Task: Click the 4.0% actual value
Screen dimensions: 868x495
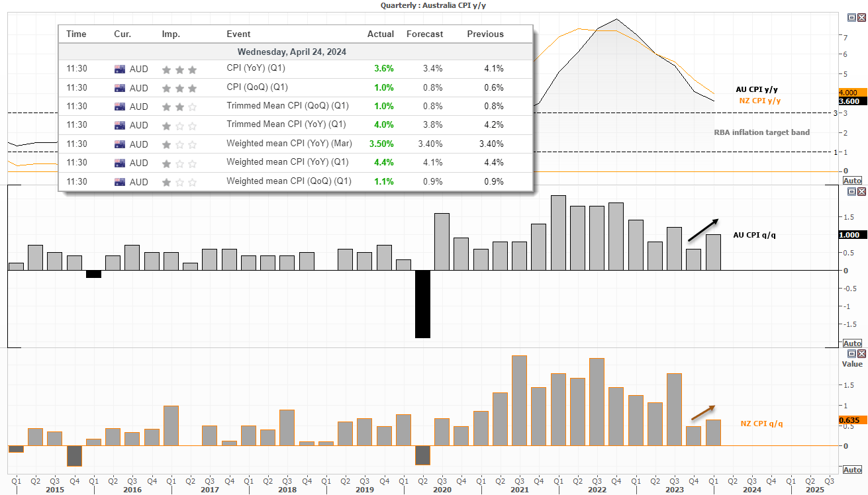Action: [x=383, y=124]
